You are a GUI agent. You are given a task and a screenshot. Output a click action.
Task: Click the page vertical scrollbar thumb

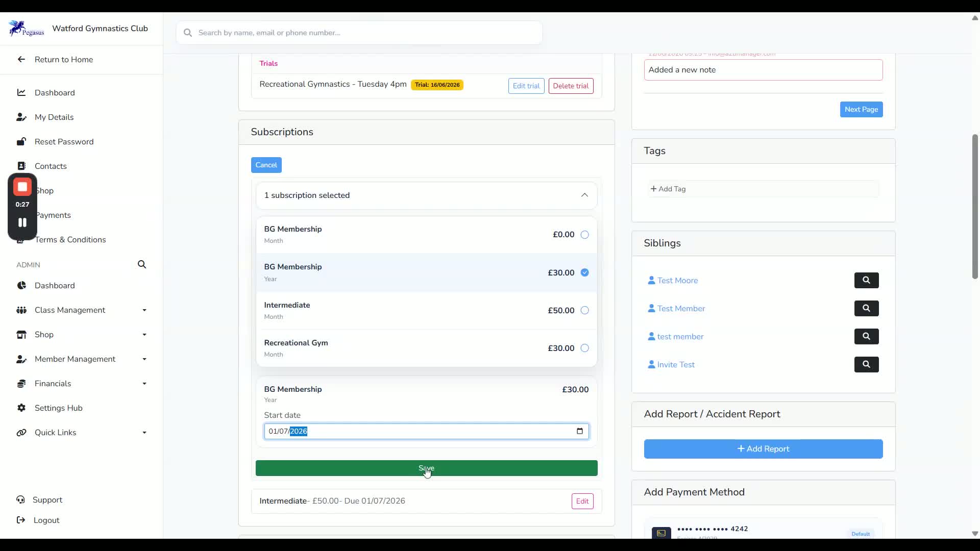[x=975, y=207]
